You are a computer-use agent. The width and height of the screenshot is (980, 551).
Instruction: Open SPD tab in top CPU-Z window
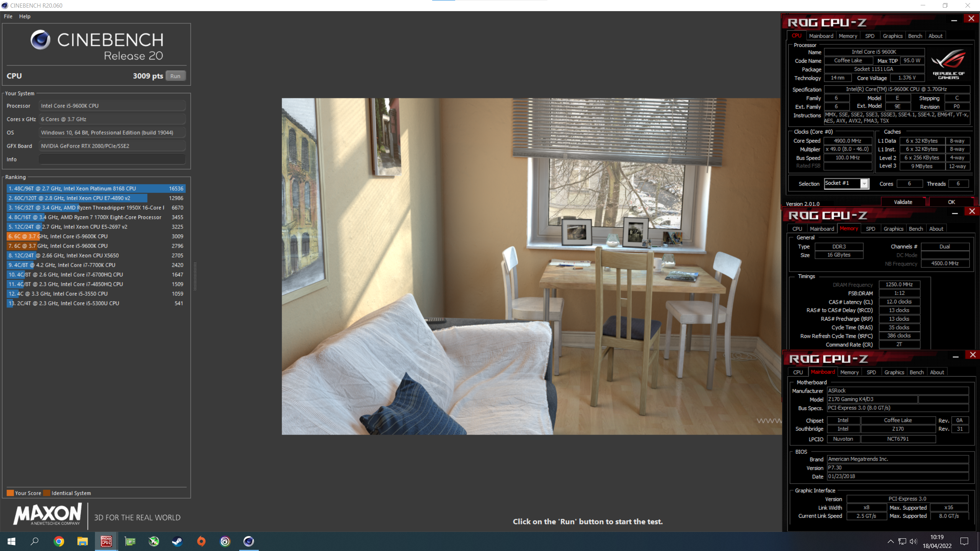[870, 36]
